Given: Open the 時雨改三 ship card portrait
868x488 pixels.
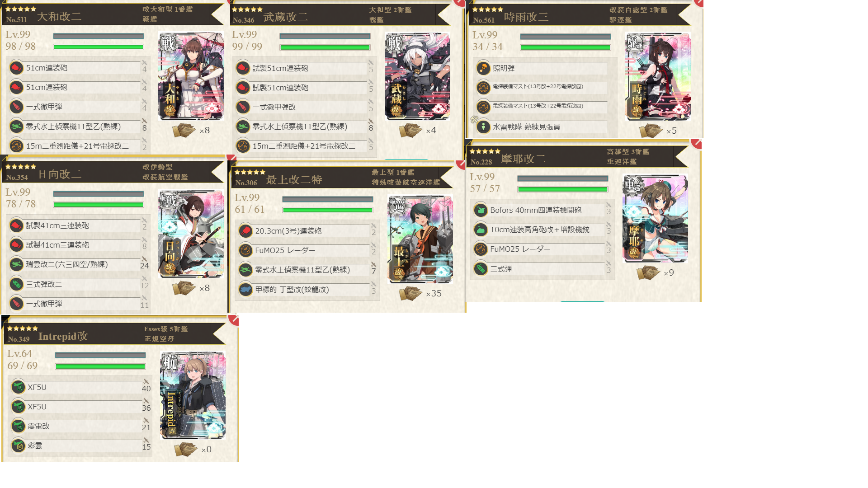Looking at the screenshot, I should coord(658,76).
